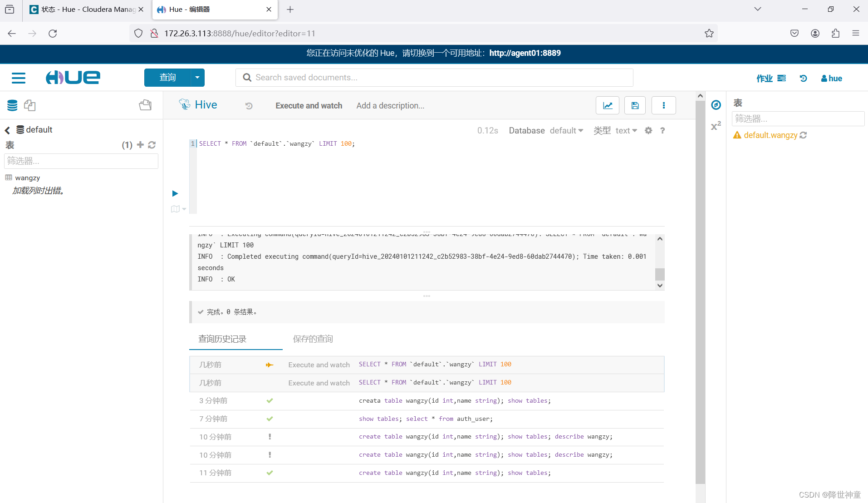The image size is (868, 503).
Task: Open the hue user menu
Action: pyautogui.click(x=832, y=78)
